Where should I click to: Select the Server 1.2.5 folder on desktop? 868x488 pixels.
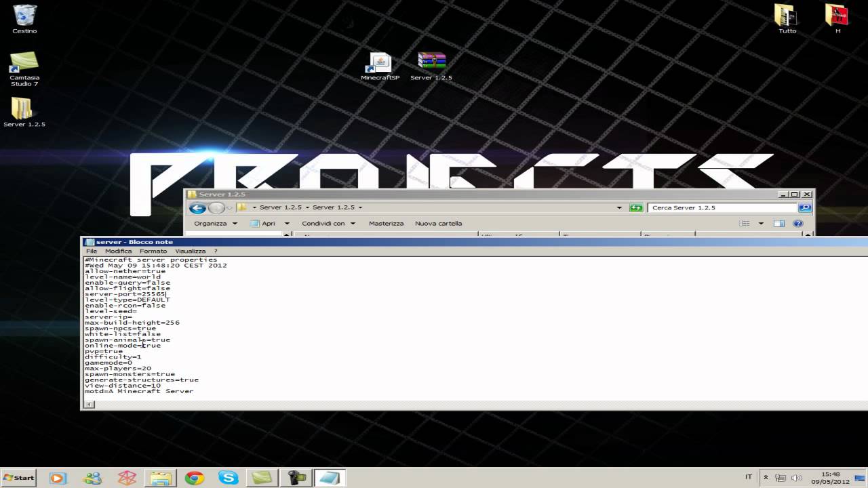point(24,113)
